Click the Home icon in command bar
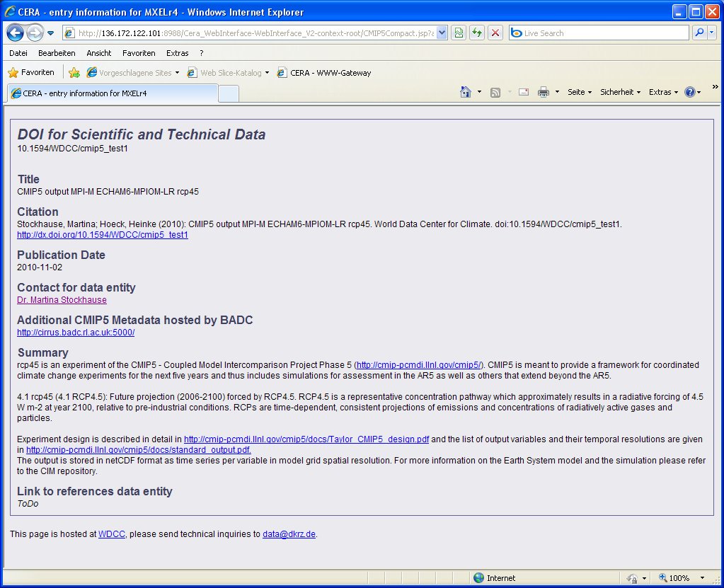724x588 pixels. click(x=465, y=92)
